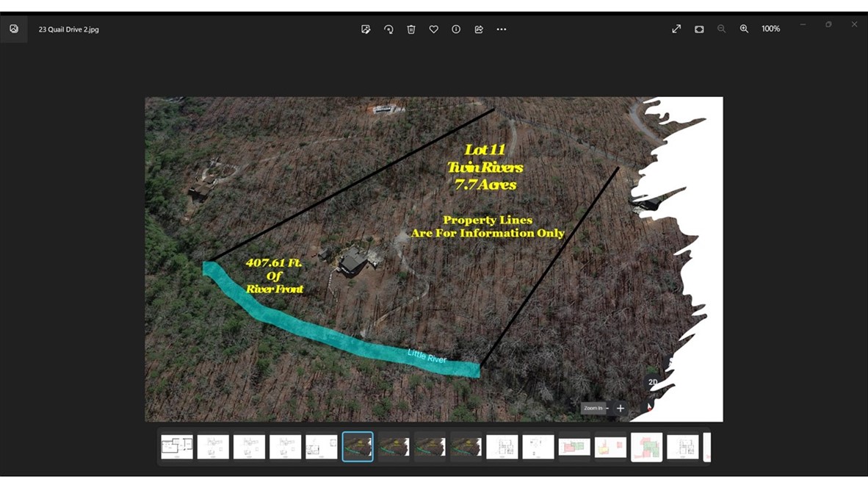This screenshot has height=488, width=868.
Task: Enter full screen with the diagonal arrows icon
Action: point(676,29)
